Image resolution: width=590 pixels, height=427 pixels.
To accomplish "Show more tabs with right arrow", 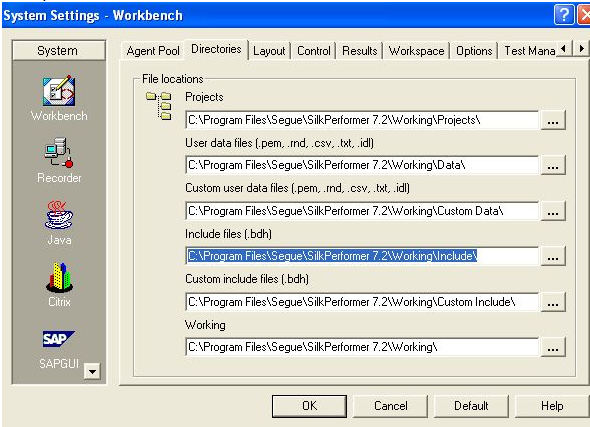I will [x=581, y=49].
